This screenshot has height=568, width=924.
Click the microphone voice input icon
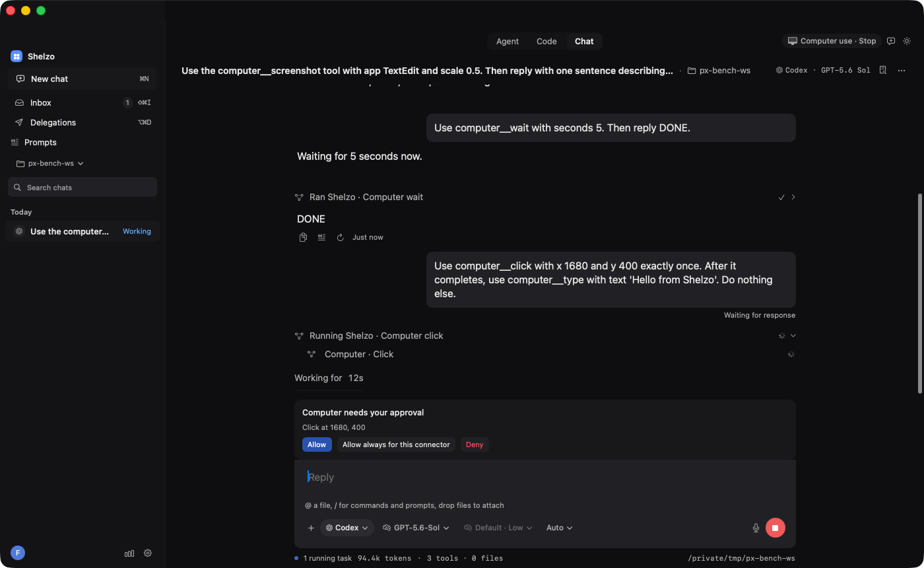[756, 528]
